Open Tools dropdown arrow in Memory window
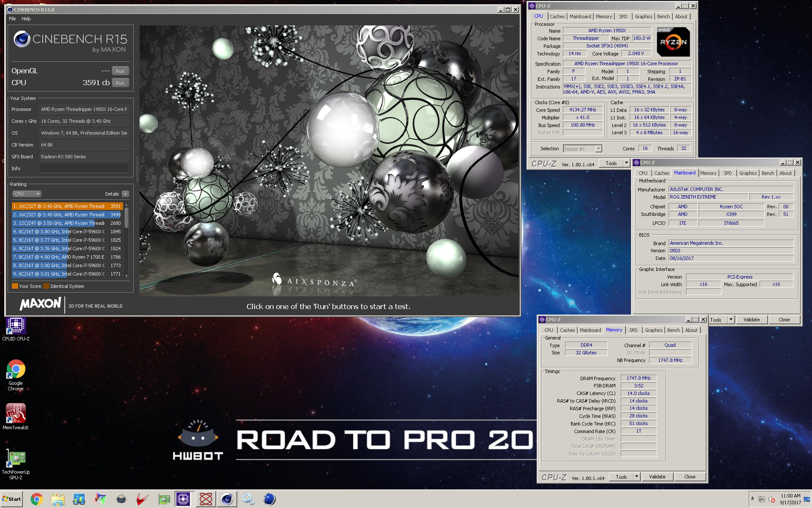Viewport: 812px width, 508px height. tap(636, 477)
